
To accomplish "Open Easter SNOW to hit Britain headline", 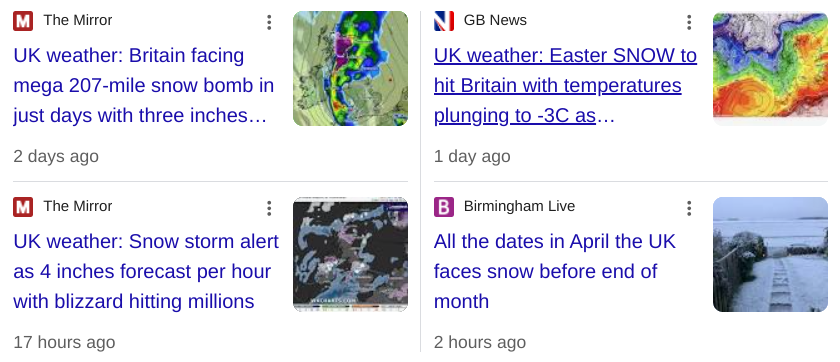I will (x=565, y=86).
